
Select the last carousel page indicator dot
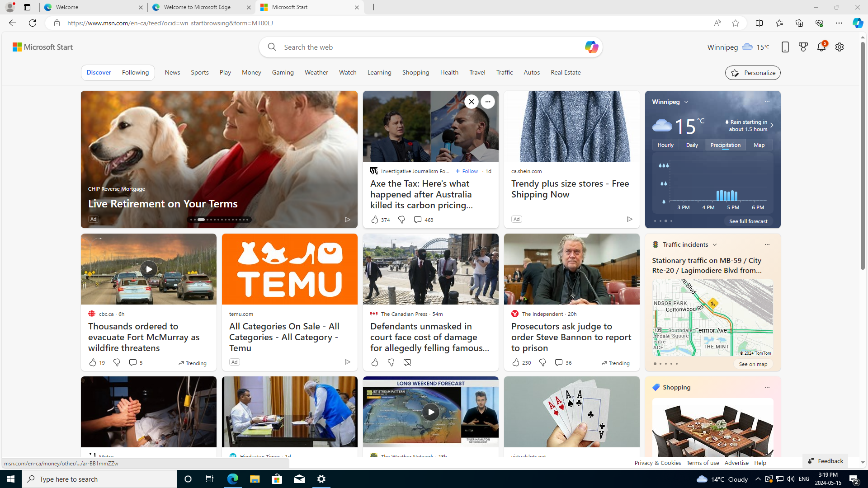click(247, 220)
